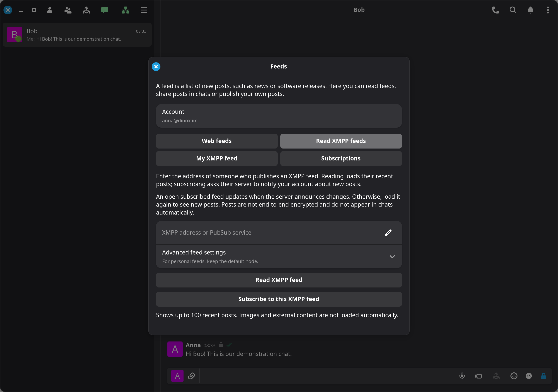The width and height of the screenshot is (558, 392).
Task: Click the pencil icon in the address field
Action: pos(388,233)
